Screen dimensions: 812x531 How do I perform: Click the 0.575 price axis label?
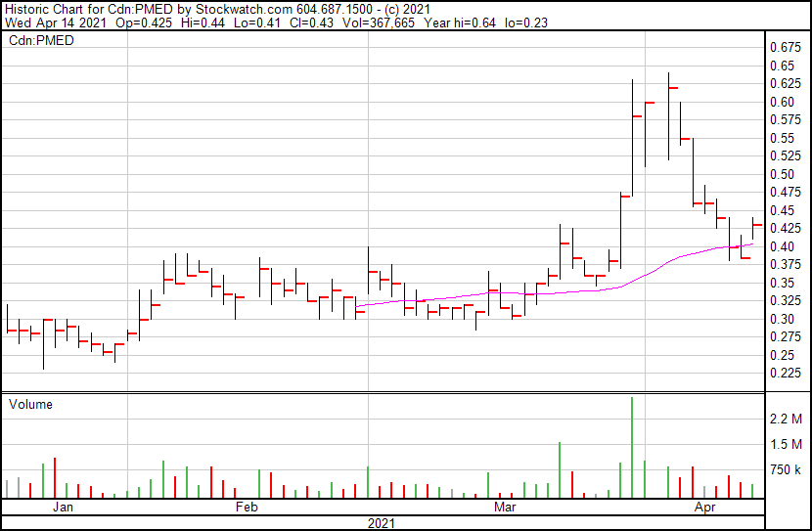point(786,120)
